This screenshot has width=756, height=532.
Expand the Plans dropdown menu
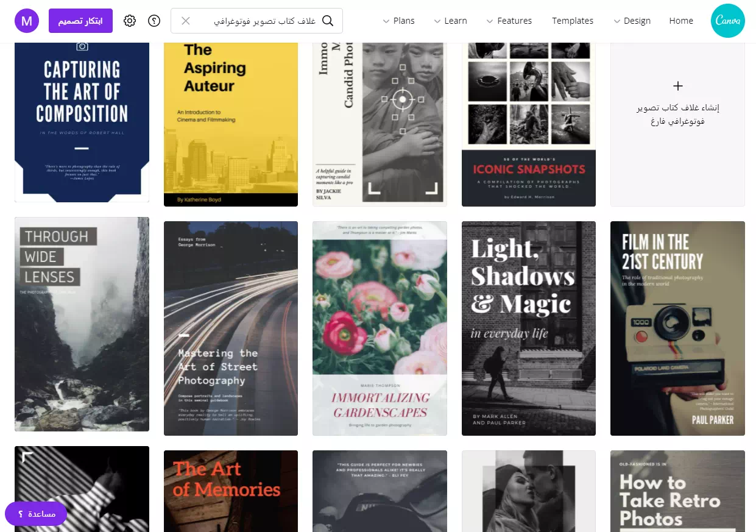coord(398,21)
